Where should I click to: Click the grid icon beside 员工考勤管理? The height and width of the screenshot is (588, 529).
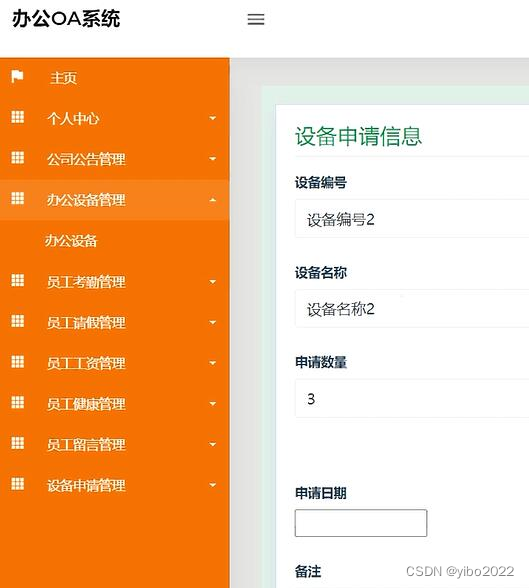click(x=18, y=280)
